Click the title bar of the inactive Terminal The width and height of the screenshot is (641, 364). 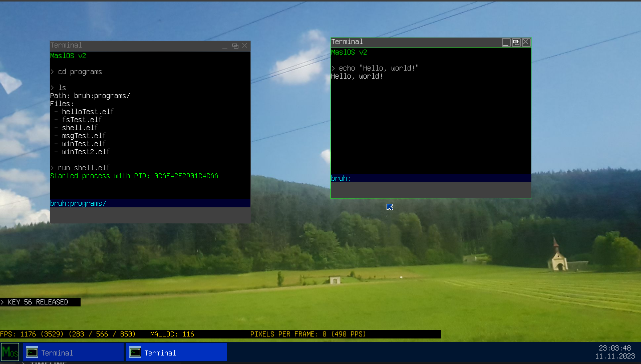point(135,46)
